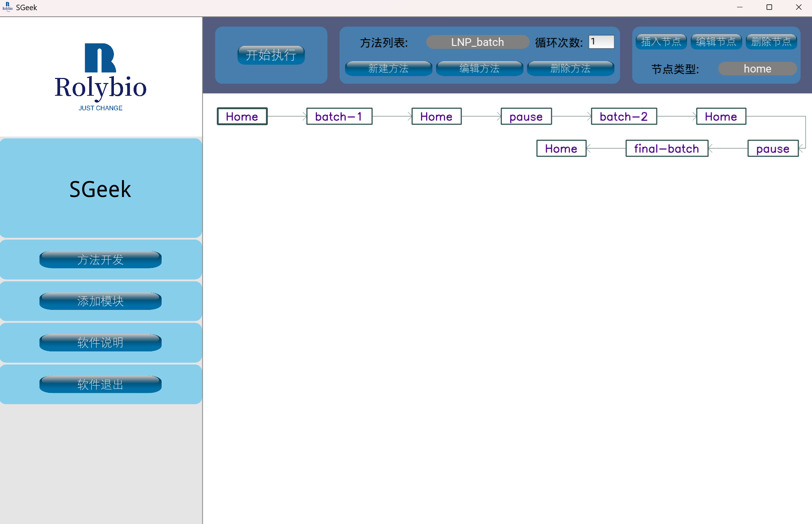Open 添加模块 in the sidebar

100,301
